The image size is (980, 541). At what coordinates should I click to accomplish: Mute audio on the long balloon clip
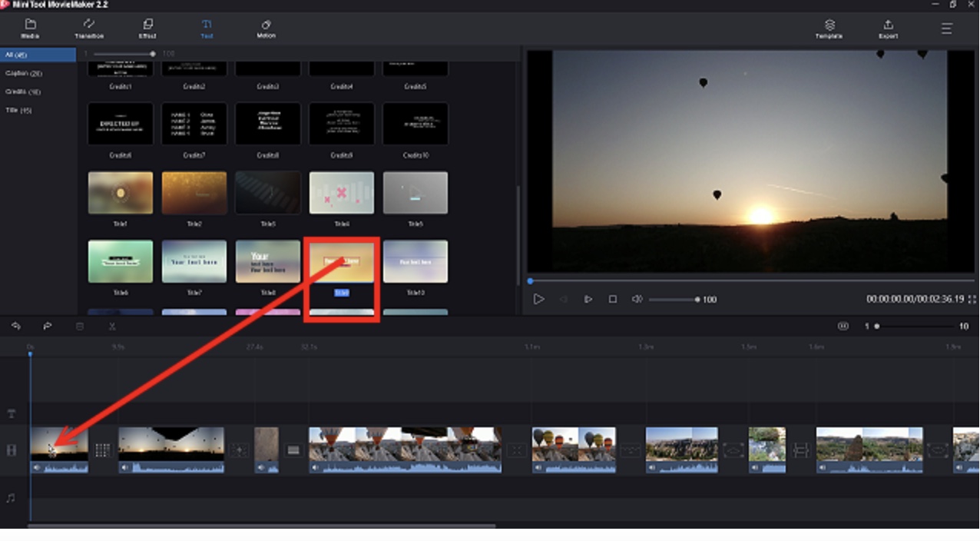point(315,467)
